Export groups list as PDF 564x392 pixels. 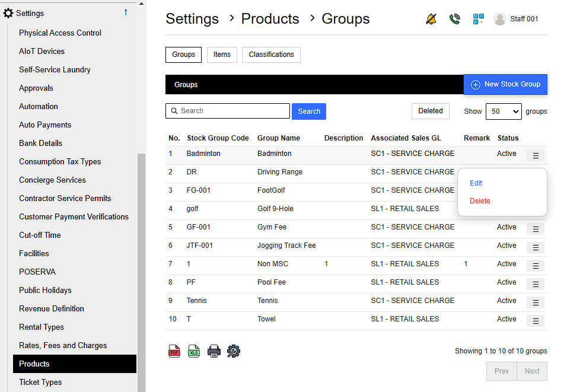click(x=174, y=351)
